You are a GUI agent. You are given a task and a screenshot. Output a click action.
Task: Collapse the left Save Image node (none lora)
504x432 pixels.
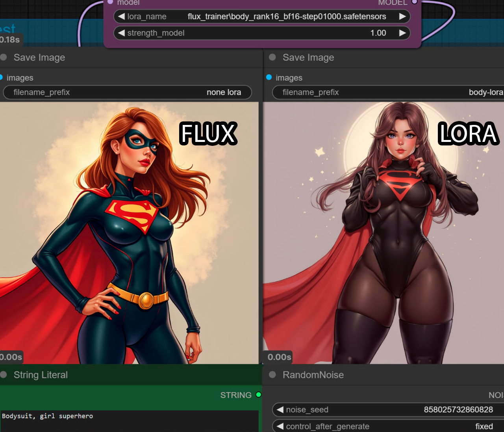4,57
